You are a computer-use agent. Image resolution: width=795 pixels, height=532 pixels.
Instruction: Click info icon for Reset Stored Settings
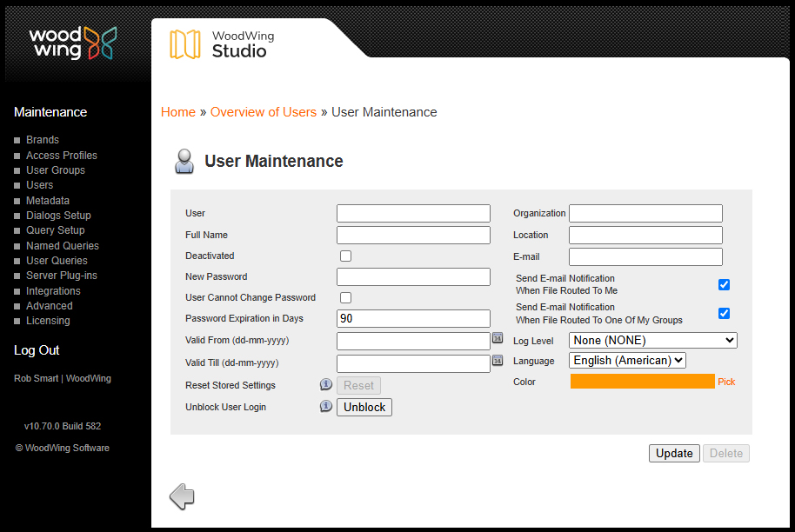pyautogui.click(x=325, y=384)
